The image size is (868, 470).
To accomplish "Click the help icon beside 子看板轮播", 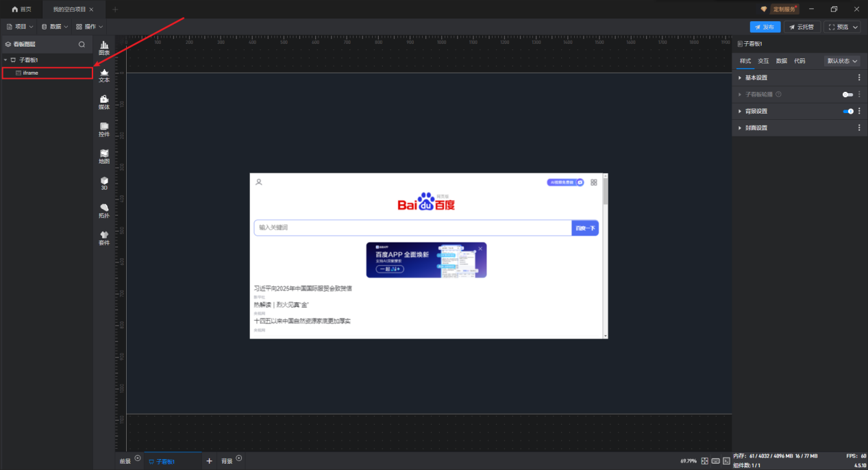I will pyautogui.click(x=778, y=95).
